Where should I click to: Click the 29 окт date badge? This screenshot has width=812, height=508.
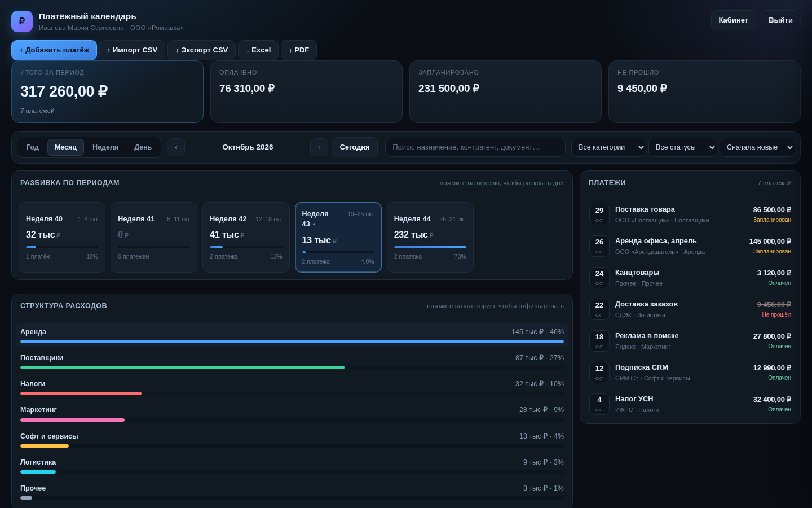point(599,214)
